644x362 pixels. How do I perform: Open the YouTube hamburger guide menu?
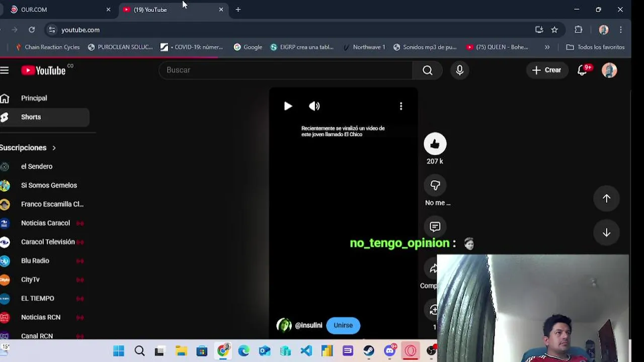coord(5,70)
